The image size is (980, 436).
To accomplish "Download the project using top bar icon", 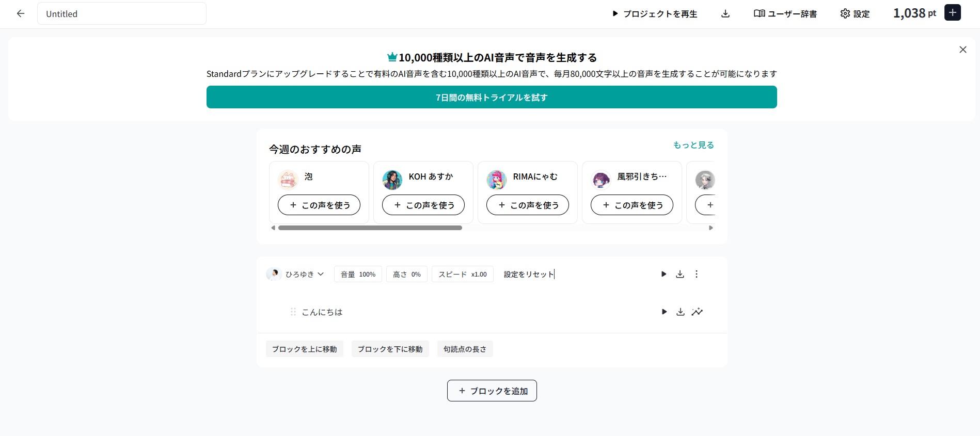I will 725,14.
